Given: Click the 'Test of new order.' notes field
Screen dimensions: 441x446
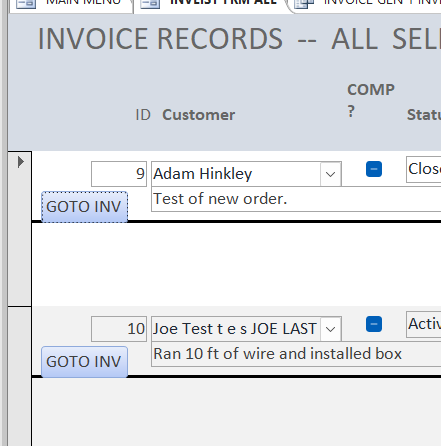Looking at the screenshot, I should tap(296, 199).
